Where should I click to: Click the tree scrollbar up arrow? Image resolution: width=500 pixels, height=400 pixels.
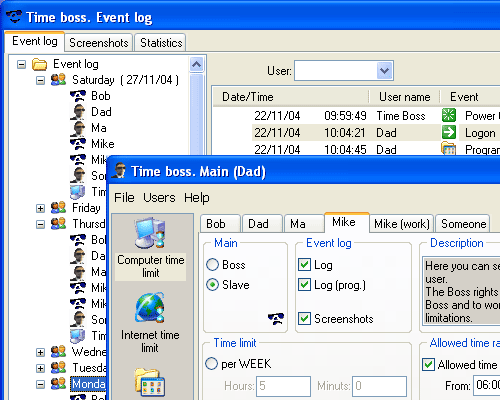click(x=196, y=64)
